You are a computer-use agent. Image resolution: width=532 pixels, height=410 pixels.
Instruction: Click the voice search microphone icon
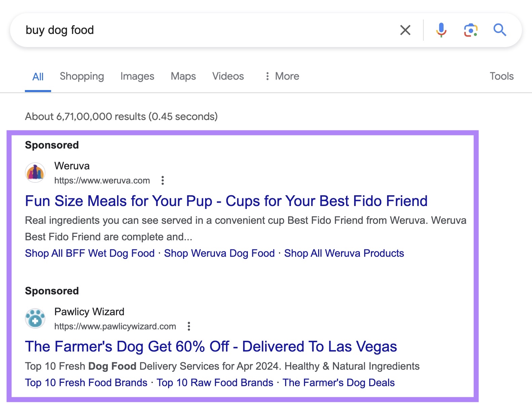(441, 30)
